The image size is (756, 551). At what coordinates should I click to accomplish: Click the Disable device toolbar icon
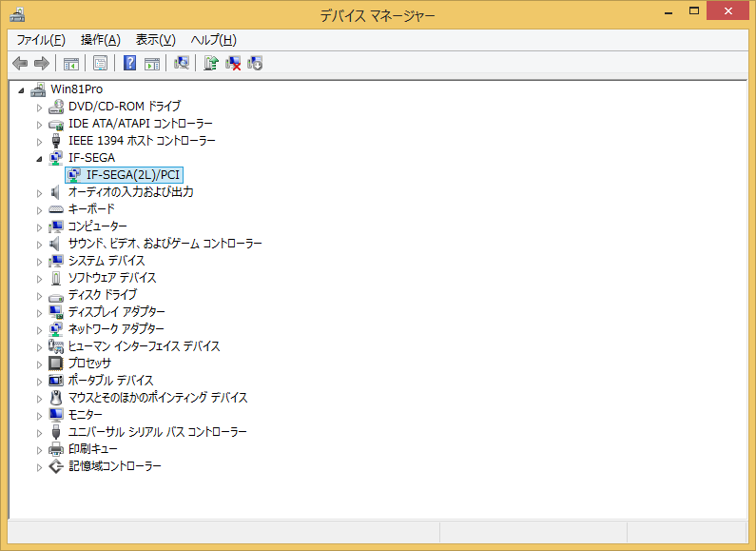(255, 64)
